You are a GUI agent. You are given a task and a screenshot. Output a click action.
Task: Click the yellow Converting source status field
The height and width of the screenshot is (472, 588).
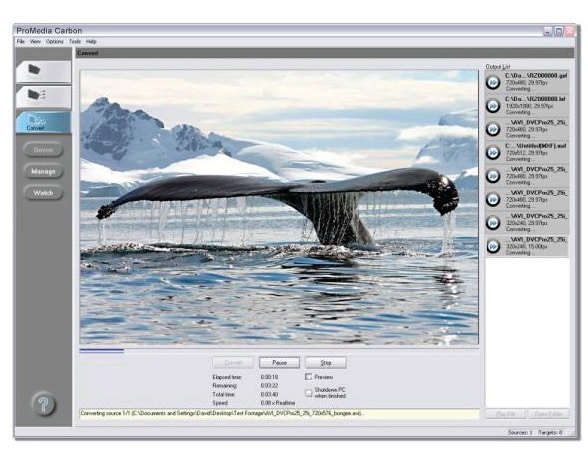point(279,413)
